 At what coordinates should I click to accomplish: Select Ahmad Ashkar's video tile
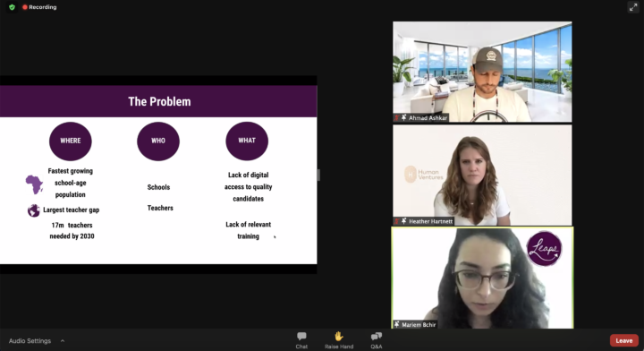(482, 72)
